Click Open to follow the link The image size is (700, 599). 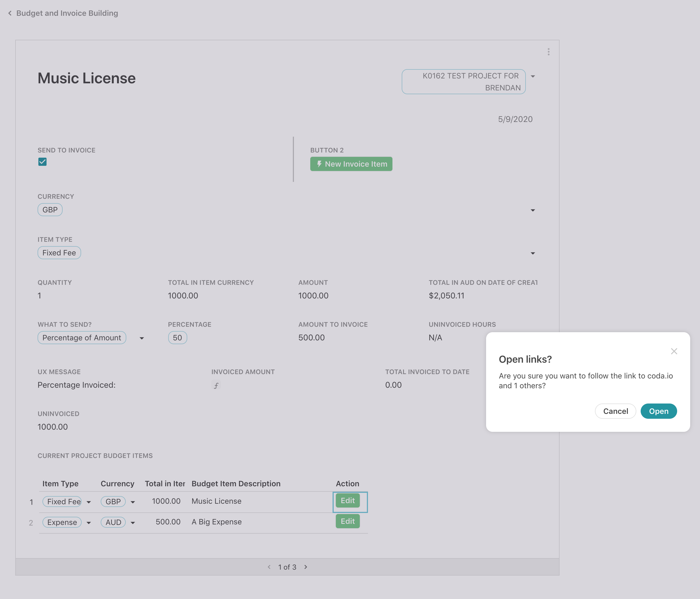point(658,411)
